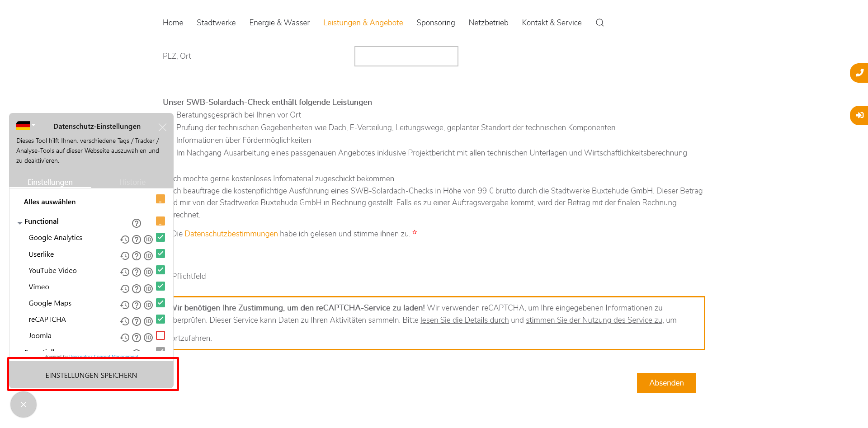The width and height of the screenshot is (868, 428).
Task: Show ID icon for Userlike
Action: [148, 256]
